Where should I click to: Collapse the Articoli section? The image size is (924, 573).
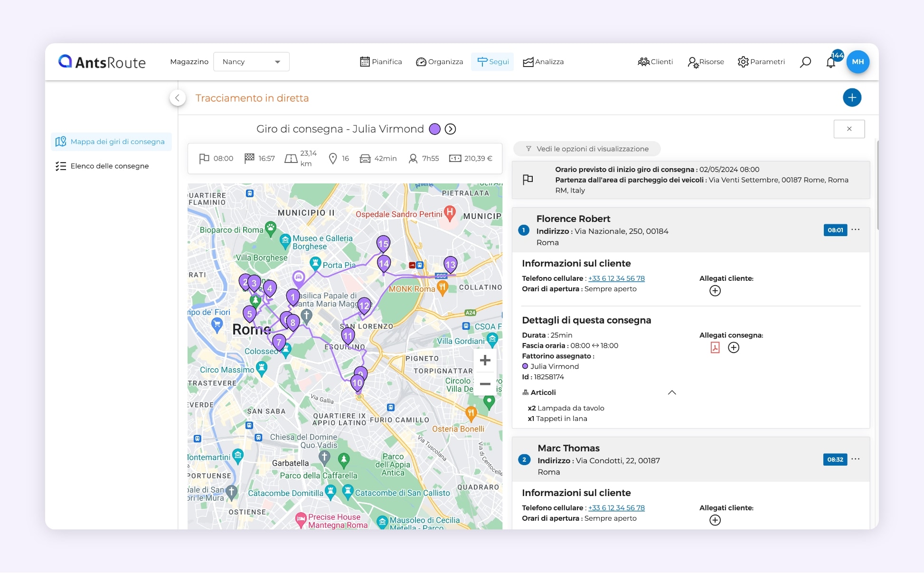click(x=672, y=392)
